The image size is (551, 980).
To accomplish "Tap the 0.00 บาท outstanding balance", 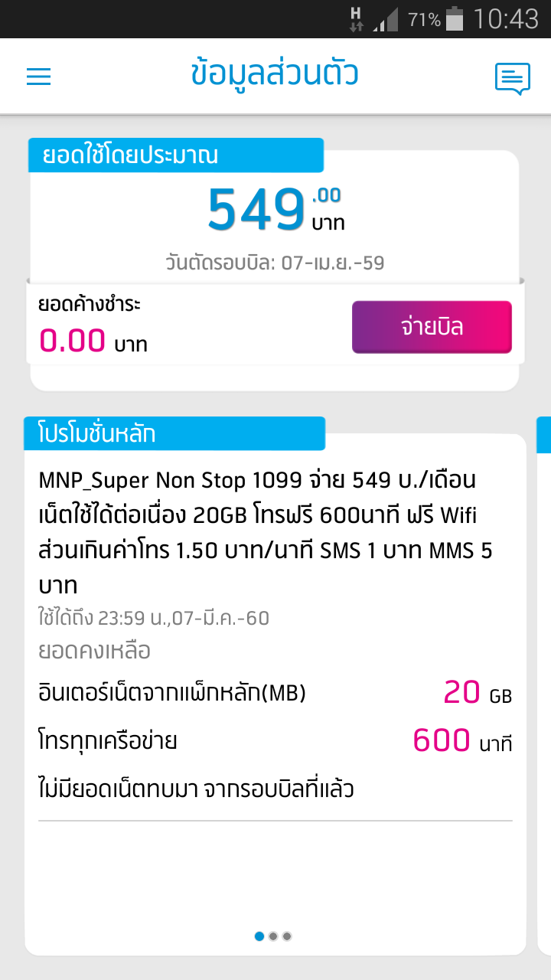I will (93, 341).
